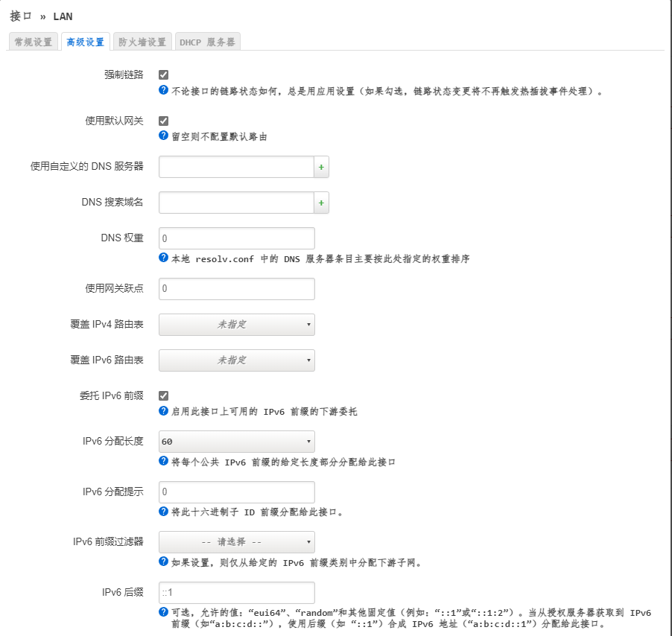Switch to the DHCP 服务器 tab
This screenshot has height=636, width=672.
[206, 42]
